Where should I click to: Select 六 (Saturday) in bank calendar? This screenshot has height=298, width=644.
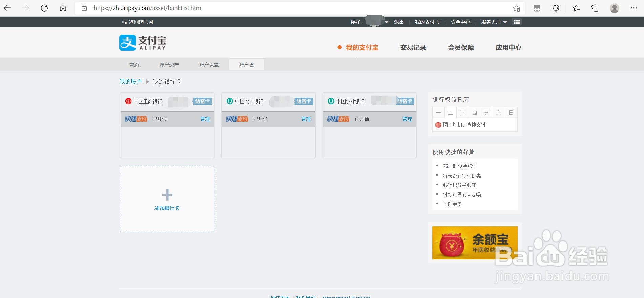[x=499, y=113]
